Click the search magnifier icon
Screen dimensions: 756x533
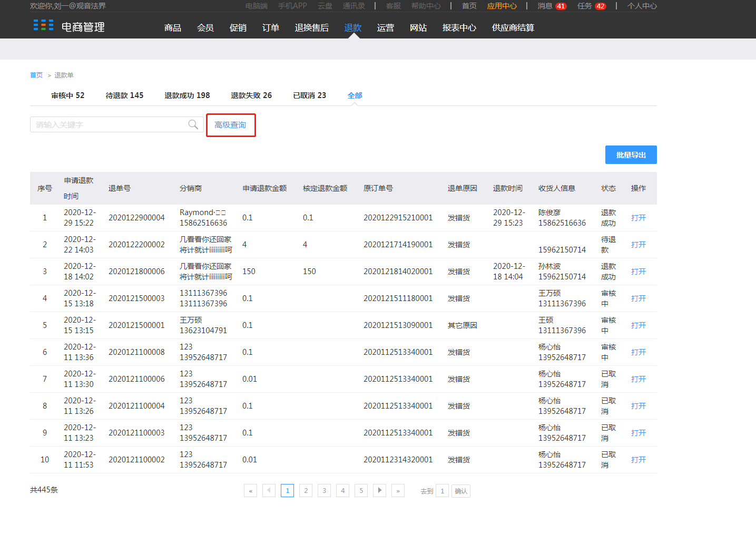[x=193, y=124]
